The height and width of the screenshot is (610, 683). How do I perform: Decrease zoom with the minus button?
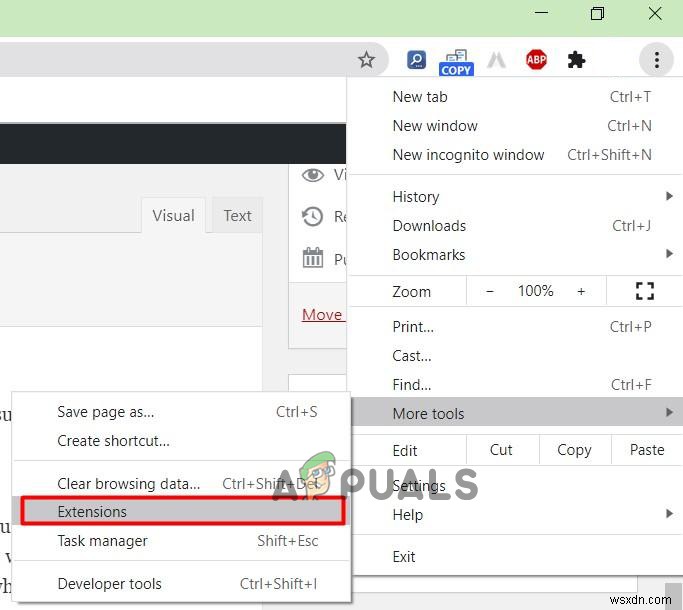490,291
